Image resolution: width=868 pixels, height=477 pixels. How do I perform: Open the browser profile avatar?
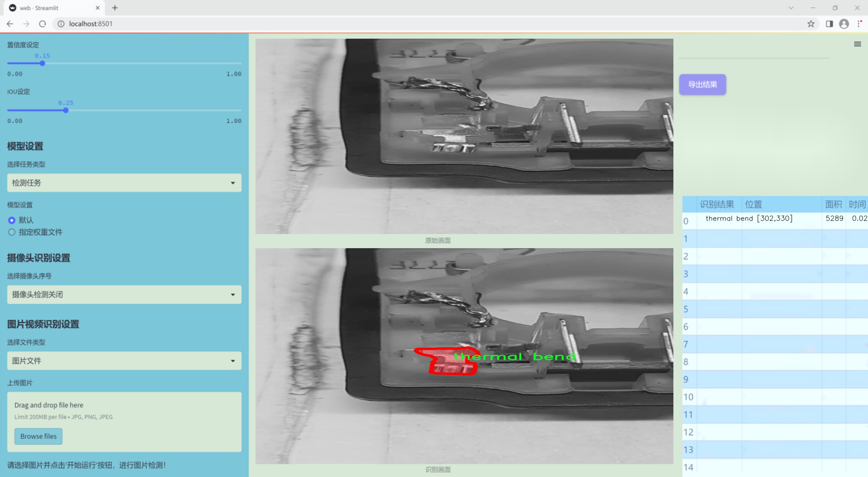[x=844, y=24]
